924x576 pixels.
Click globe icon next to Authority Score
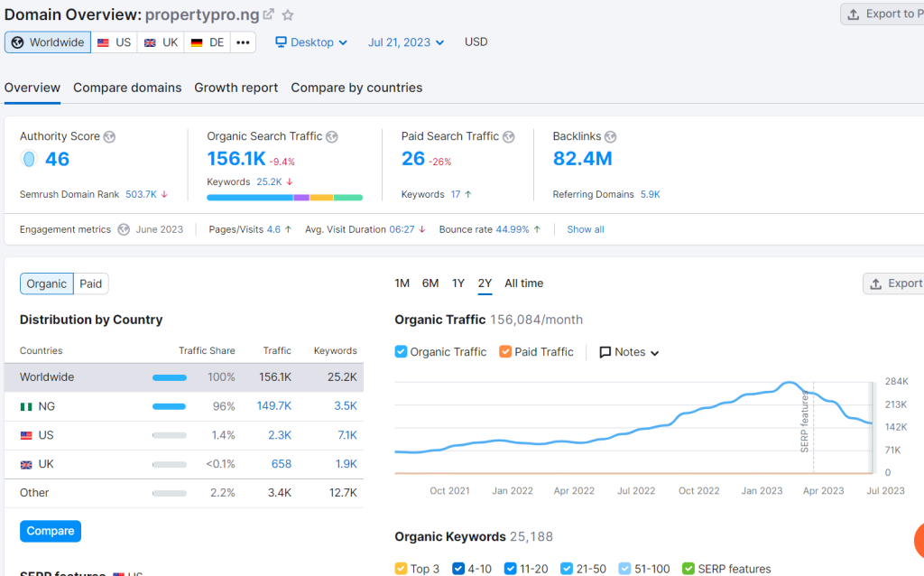point(109,137)
